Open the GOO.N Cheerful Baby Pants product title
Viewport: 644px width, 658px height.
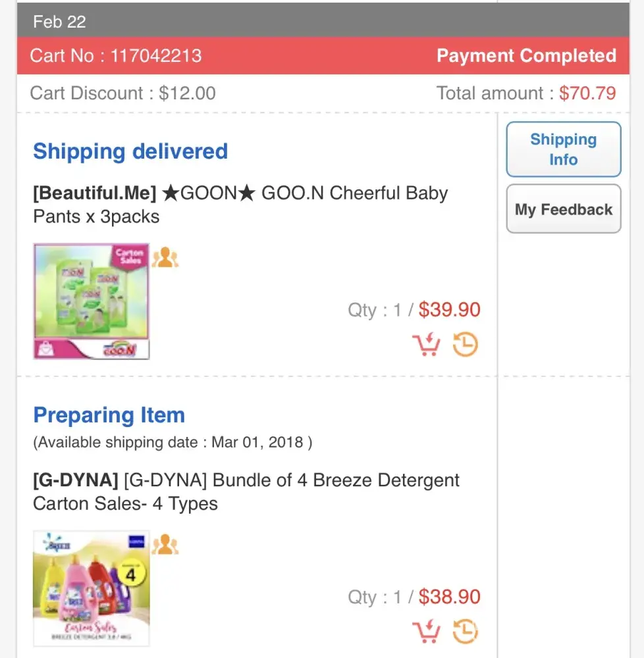[x=240, y=205]
